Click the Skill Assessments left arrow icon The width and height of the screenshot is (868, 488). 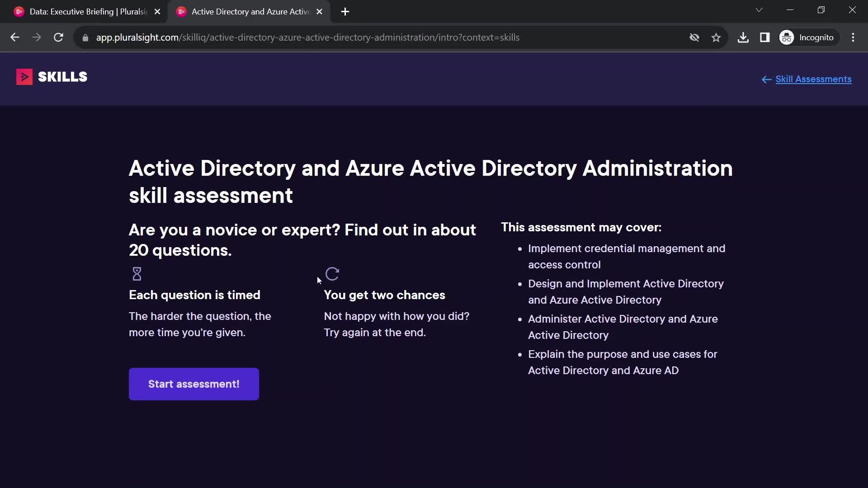pyautogui.click(x=766, y=80)
